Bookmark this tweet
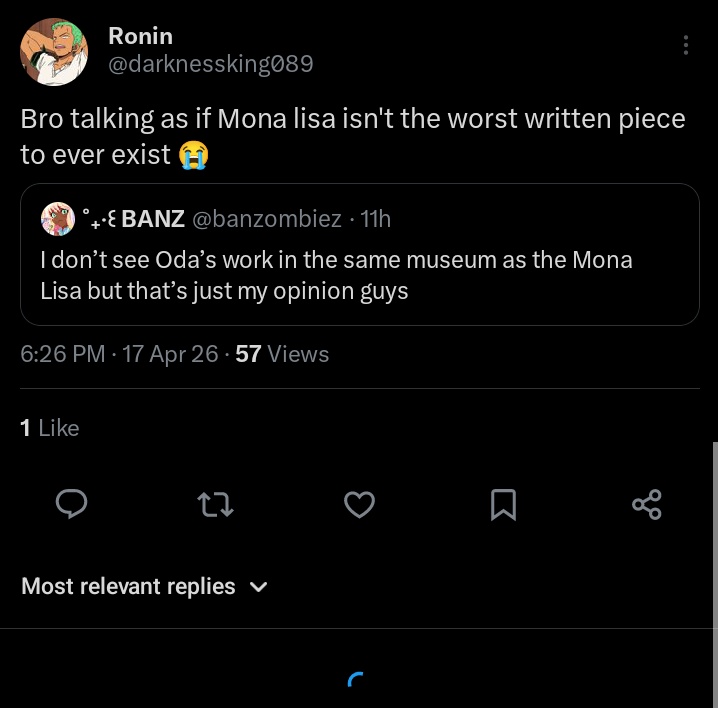 (x=503, y=505)
